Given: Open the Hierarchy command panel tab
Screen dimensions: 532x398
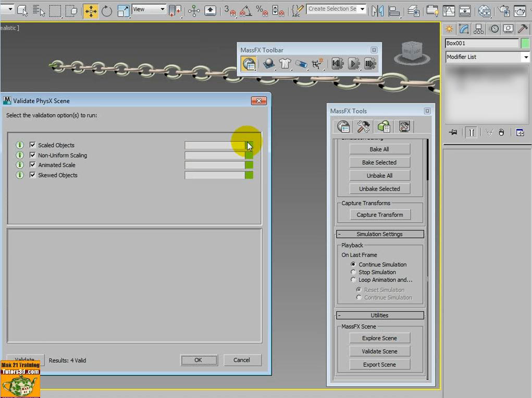Looking at the screenshot, I should coord(478,29).
